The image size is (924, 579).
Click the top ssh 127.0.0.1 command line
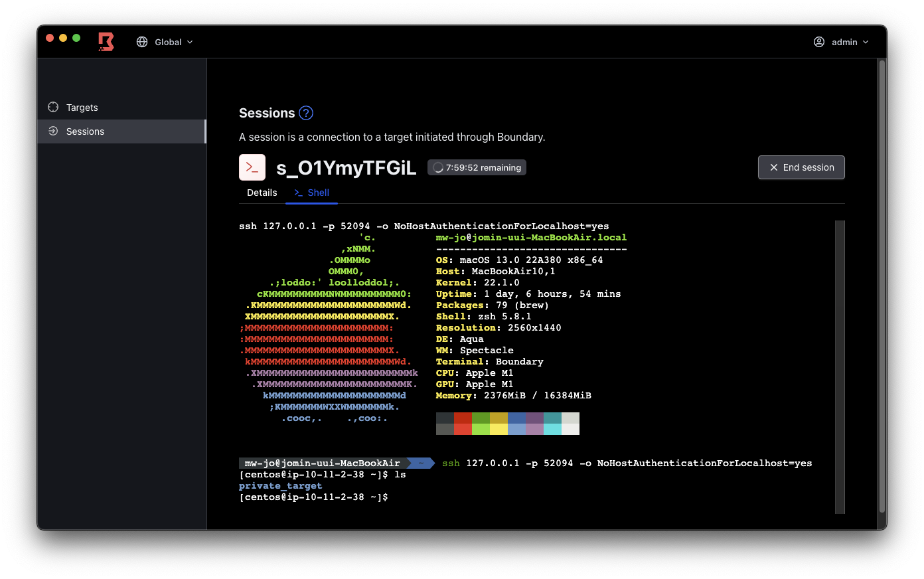[424, 226]
